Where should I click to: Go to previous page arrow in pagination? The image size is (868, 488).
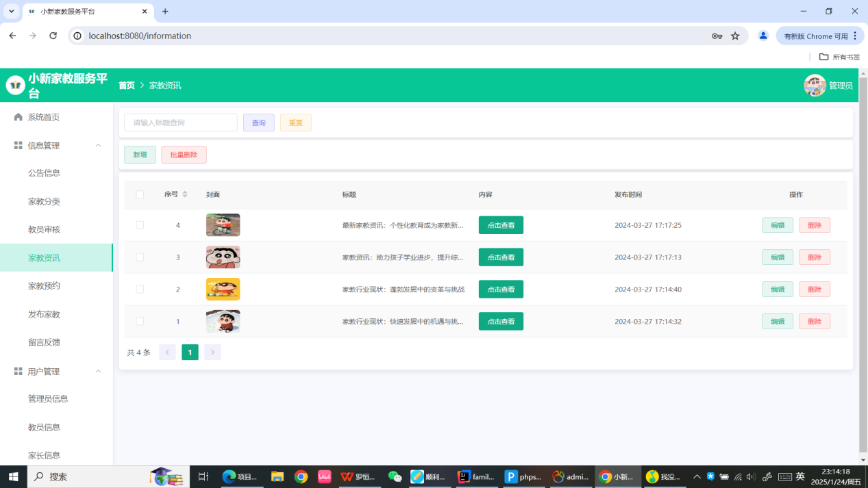coord(167,352)
